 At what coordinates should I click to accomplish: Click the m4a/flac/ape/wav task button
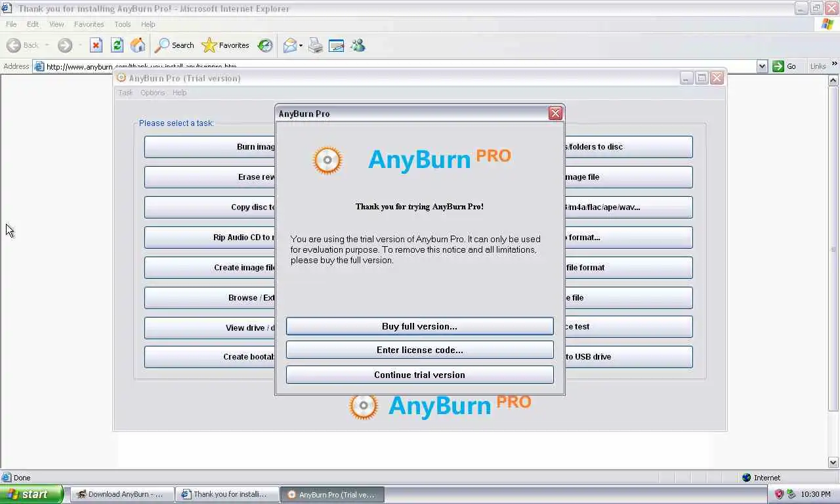[x=628, y=207]
